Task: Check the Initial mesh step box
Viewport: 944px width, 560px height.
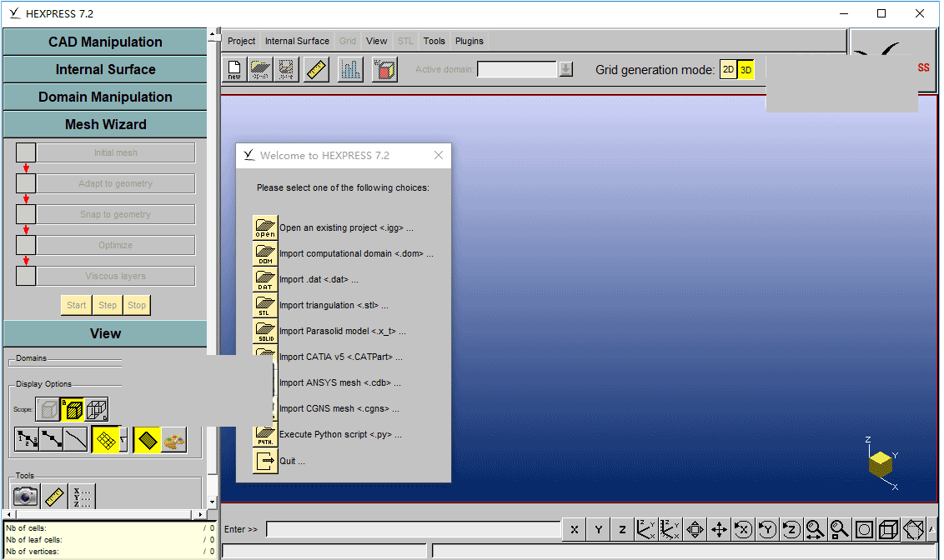Action: (x=26, y=152)
